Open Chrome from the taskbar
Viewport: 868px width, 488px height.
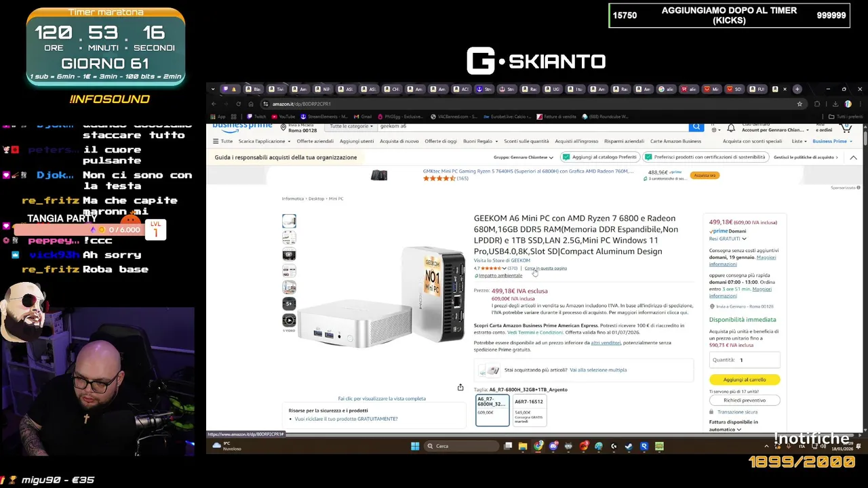(x=538, y=446)
